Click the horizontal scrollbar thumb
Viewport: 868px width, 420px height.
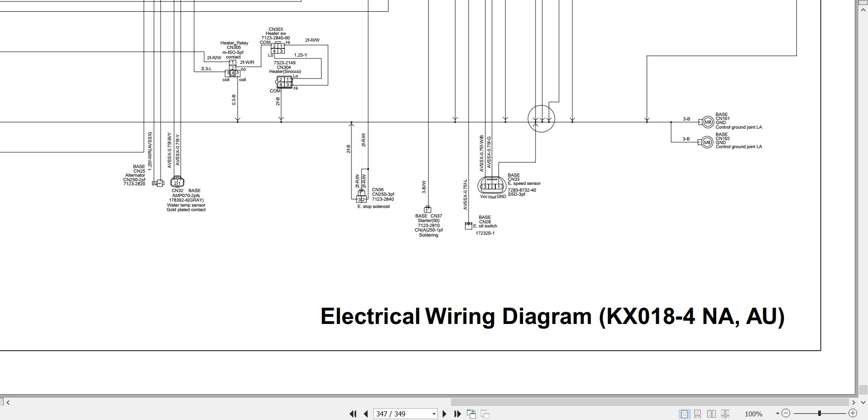coord(649,402)
